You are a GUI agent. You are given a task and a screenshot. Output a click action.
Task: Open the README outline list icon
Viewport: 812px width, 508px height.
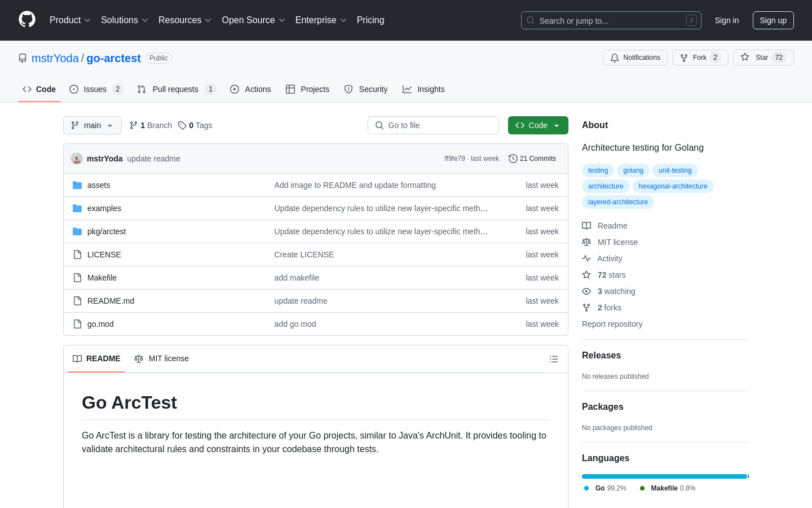tap(554, 359)
